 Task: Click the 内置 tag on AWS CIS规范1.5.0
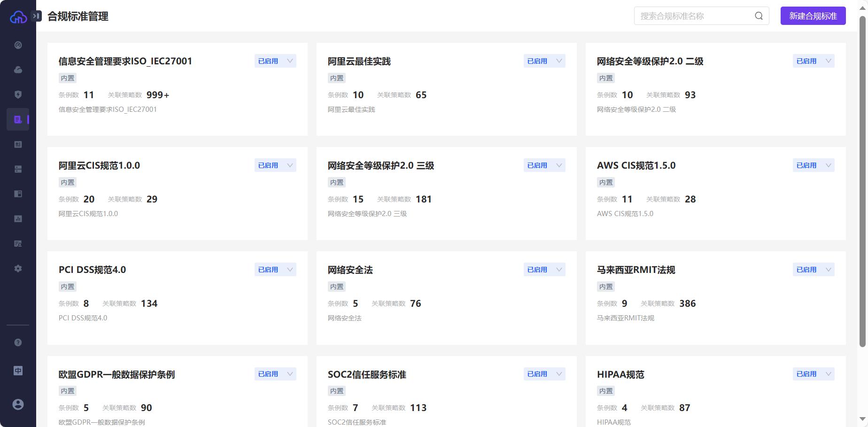(x=606, y=182)
